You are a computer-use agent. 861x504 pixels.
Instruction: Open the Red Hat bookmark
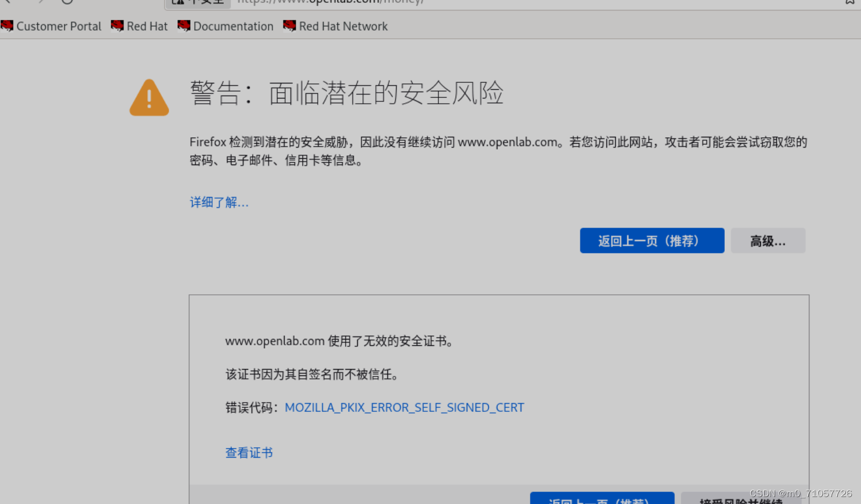click(146, 26)
